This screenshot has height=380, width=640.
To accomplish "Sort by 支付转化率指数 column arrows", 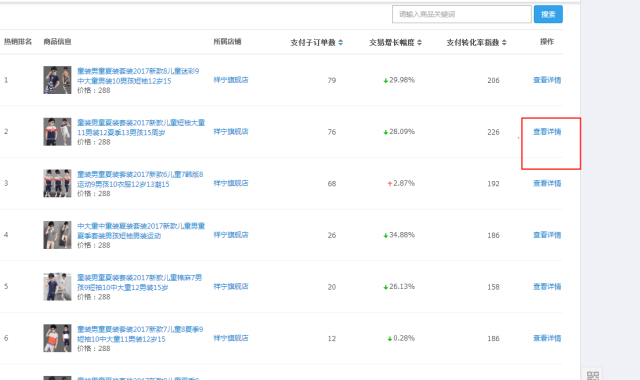I will 504,42.
